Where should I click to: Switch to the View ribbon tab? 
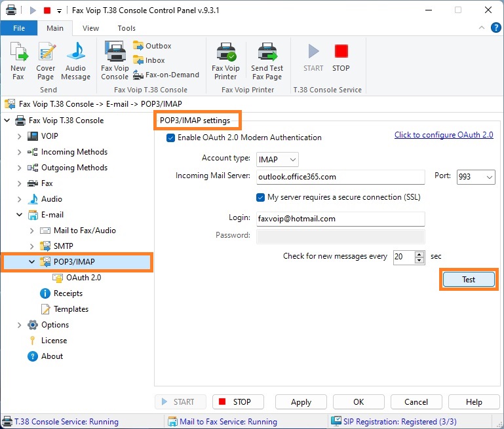coord(90,28)
